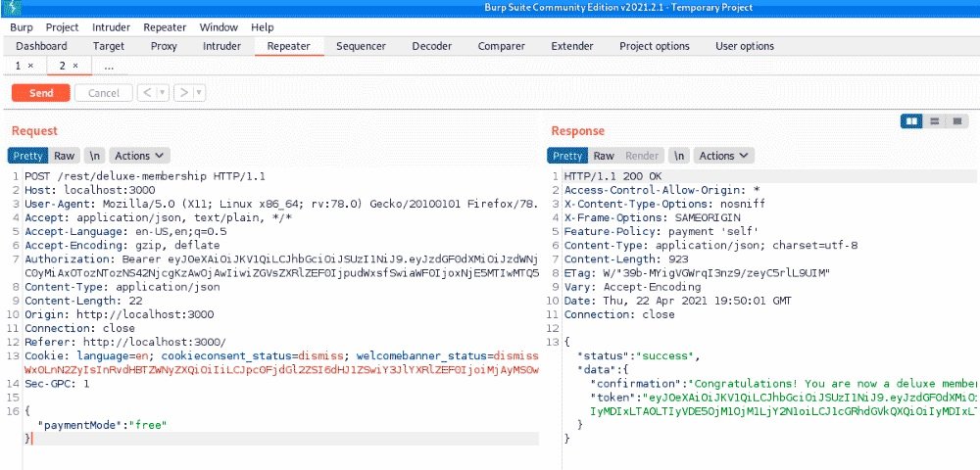
Task: Toggle Request Raw view
Action: (64, 156)
